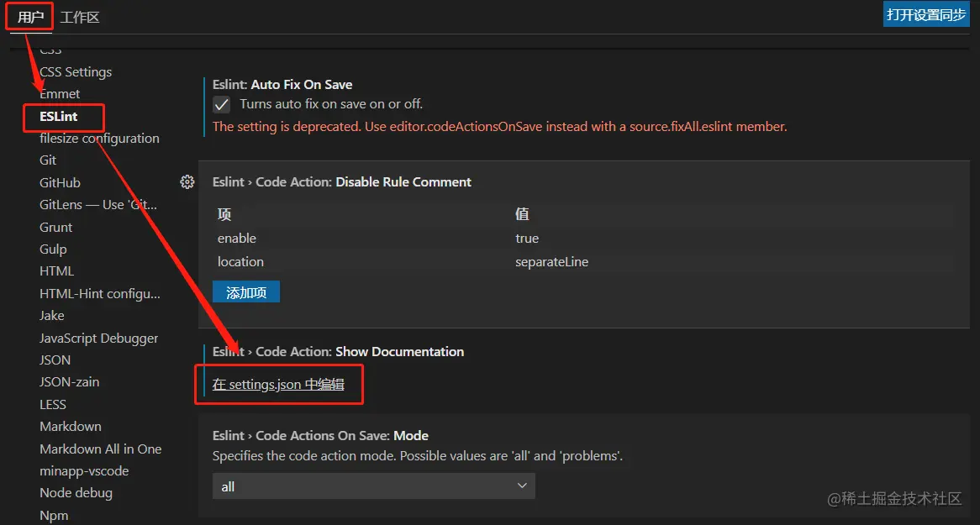Click the gear icon beside Disable Rule Comment
Viewport: 980px width, 525px height.
click(187, 182)
